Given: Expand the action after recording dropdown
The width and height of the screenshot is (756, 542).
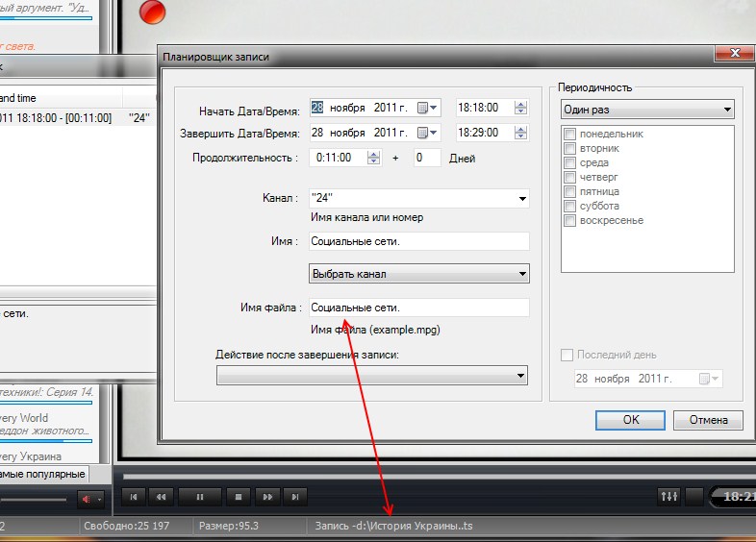Looking at the screenshot, I should click(372, 376).
